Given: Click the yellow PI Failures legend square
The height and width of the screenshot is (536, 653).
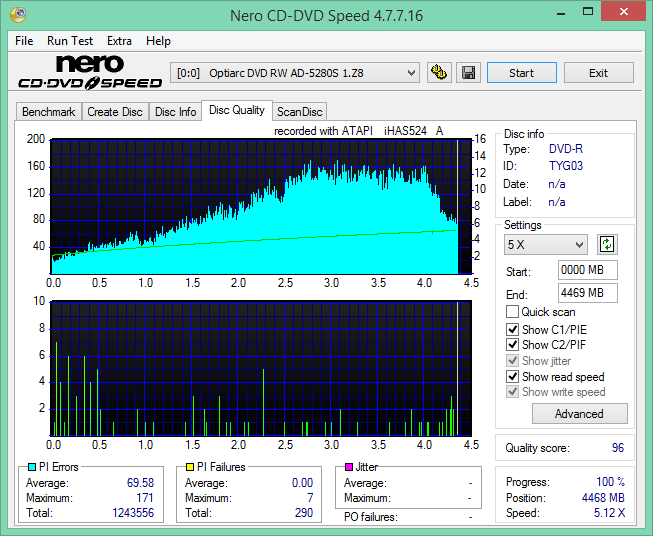Looking at the screenshot, I should 190,467.
